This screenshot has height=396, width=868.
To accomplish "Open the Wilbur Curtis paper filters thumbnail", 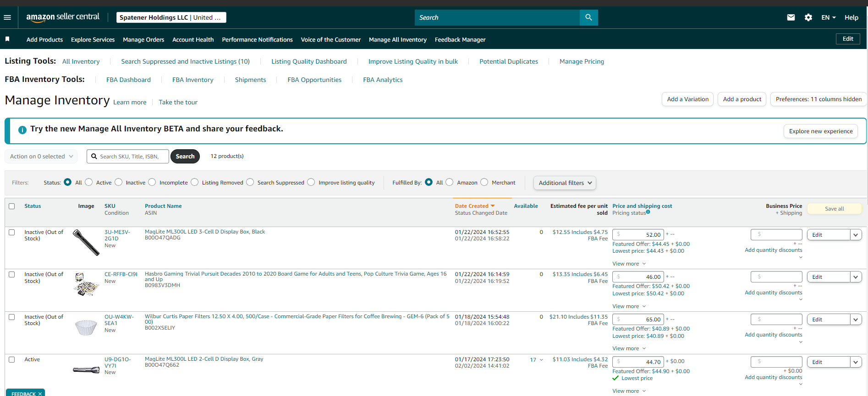I will click(86, 327).
